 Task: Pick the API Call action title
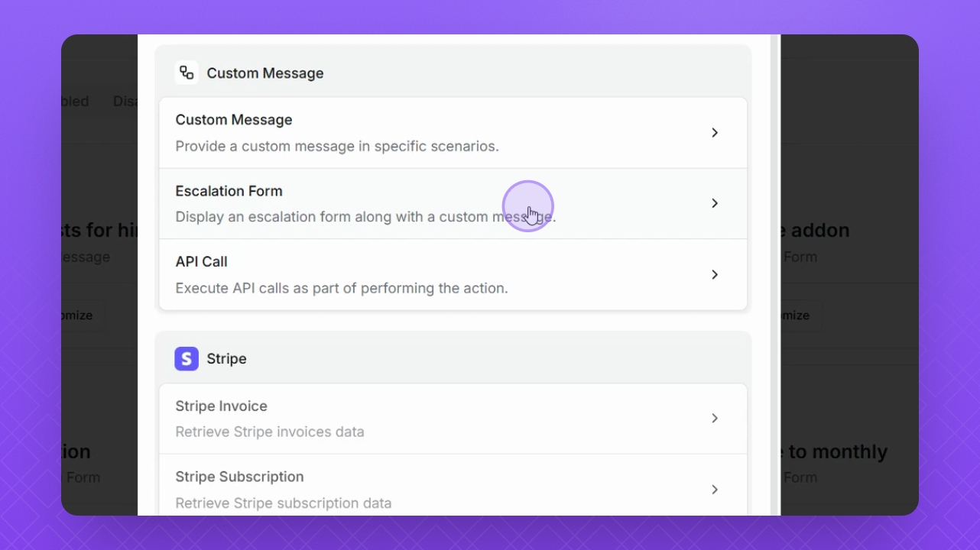pos(201,261)
